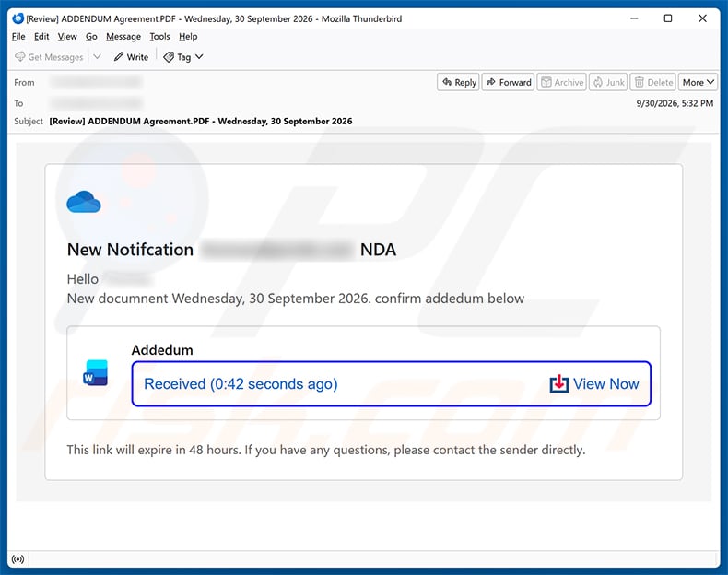Click the Addedum attachment title

[162, 350]
